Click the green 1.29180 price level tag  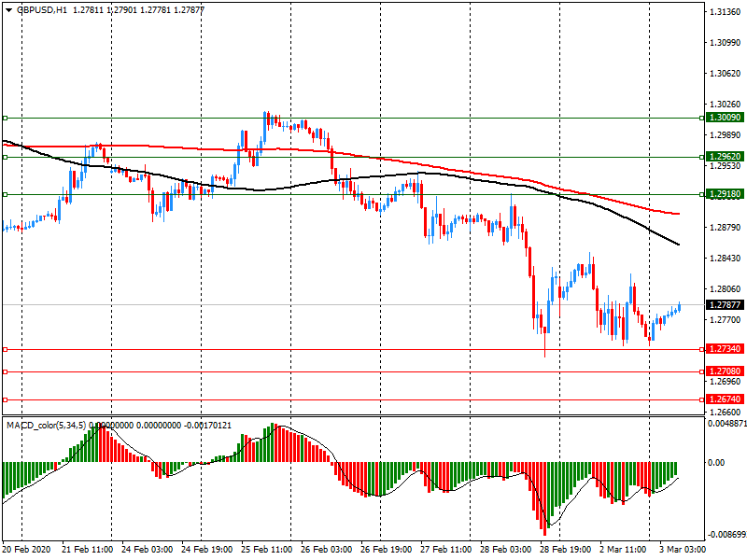725,195
